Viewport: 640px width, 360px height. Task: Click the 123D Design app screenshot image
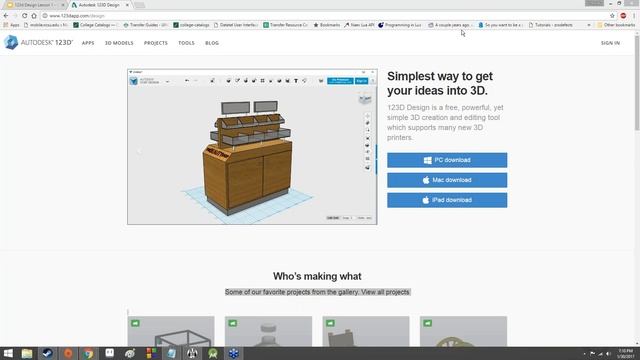[252, 147]
